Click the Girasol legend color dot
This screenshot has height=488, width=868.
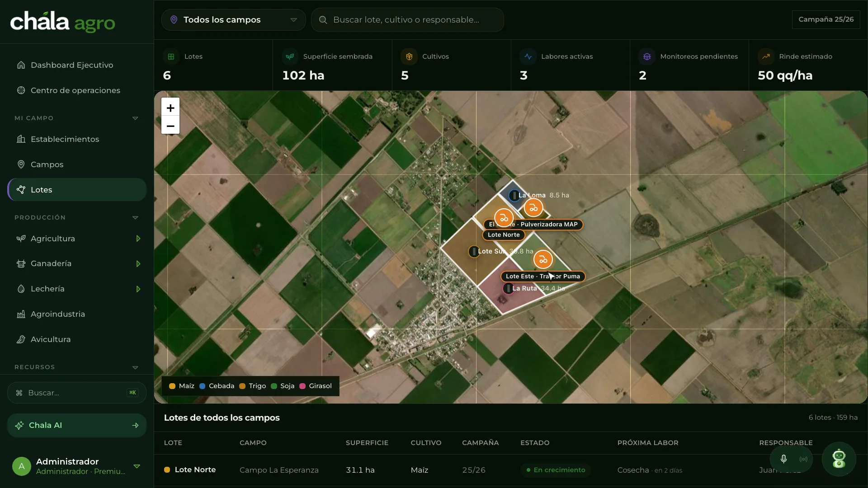(x=302, y=386)
